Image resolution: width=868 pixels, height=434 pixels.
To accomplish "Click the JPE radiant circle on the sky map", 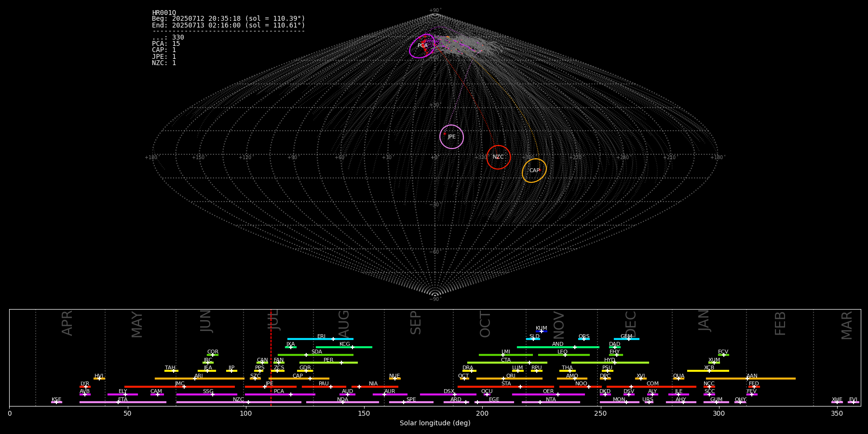I will pyautogui.click(x=451, y=137).
